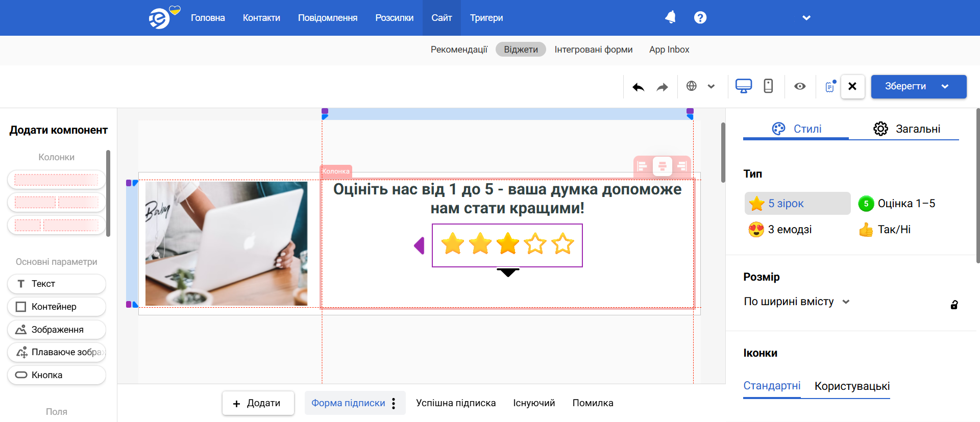Toggle preview with the eye icon

coord(800,86)
